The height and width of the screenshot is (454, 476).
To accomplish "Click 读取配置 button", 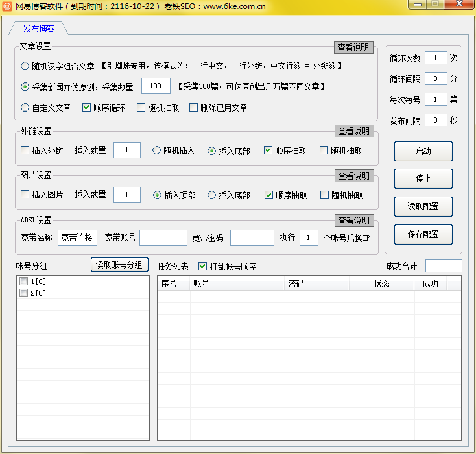I will tap(423, 206).
